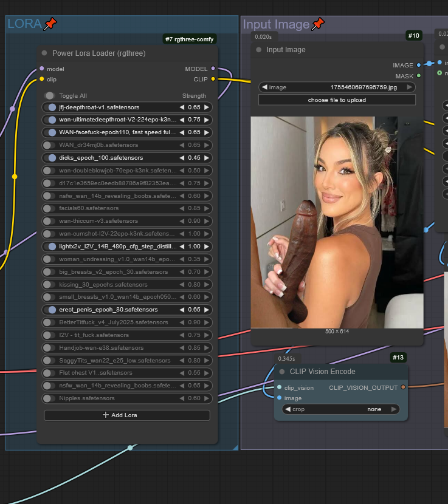Click the pin icon beside Input Image group title
The width and height of the screenshot is (448, 504).
click(x=318, y=24)
